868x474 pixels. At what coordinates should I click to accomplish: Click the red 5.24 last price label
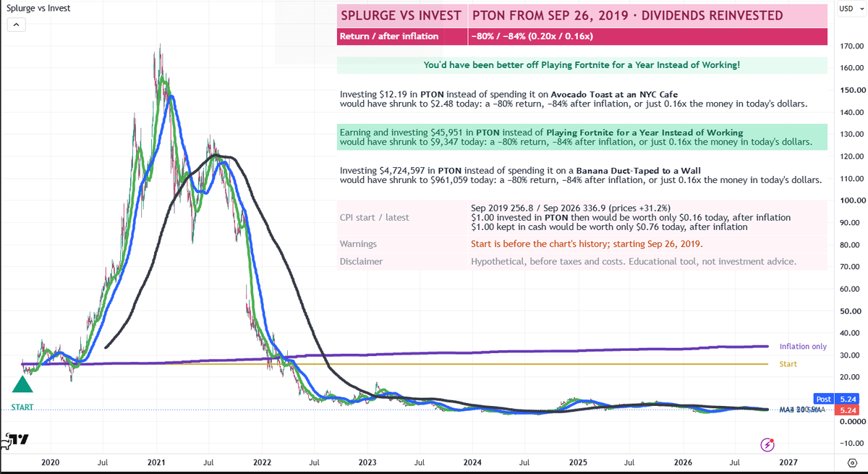(846, 410)
